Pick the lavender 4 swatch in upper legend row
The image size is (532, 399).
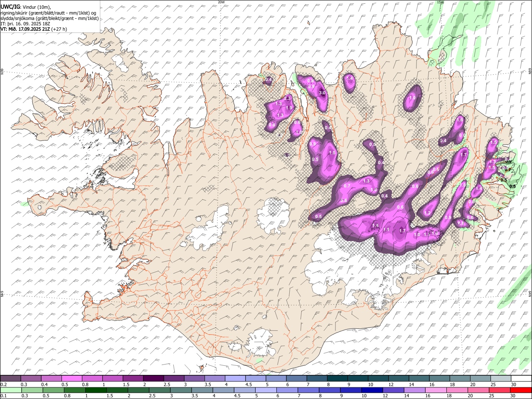235,379
